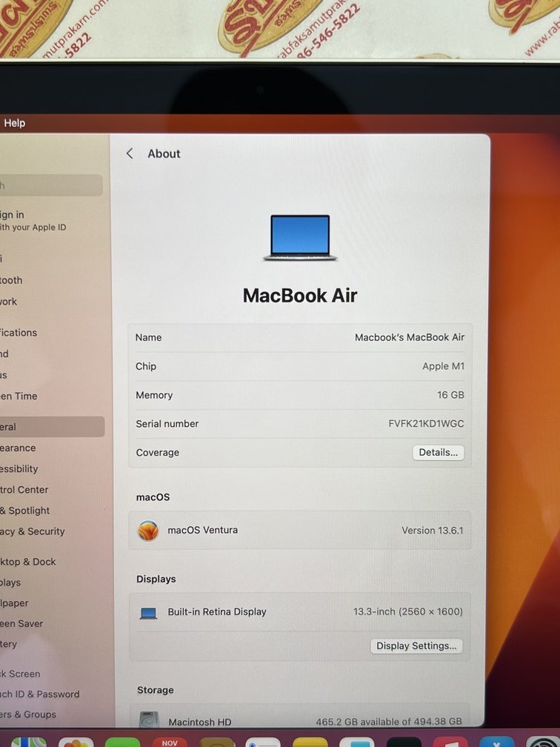The width and height of the screenshot is (560, 747).
Task: Click the 16 GB memory value
Action: 450,395
